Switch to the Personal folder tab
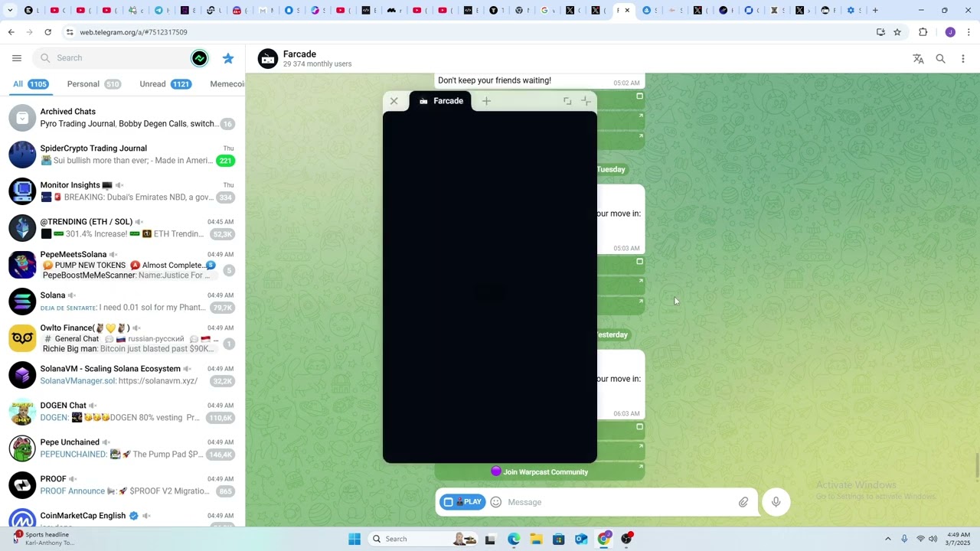This screenshot has width=980, height=551. (x=93, y=84)
